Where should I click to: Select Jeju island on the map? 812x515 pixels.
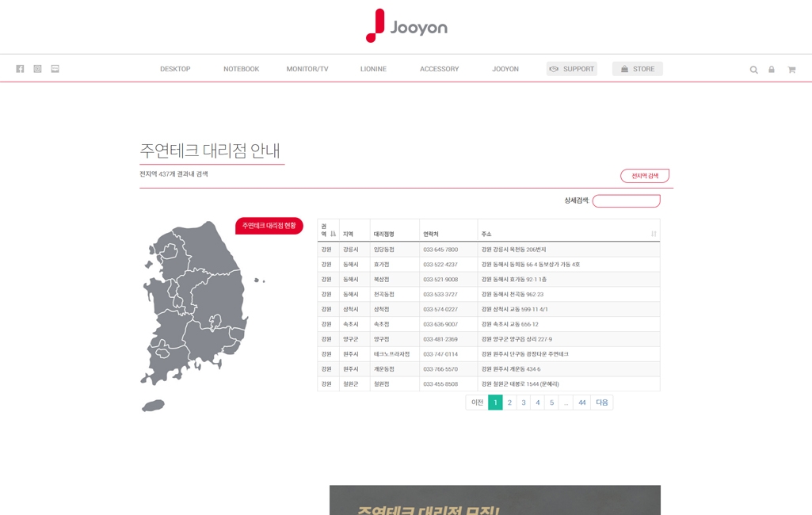click(153, 405)
